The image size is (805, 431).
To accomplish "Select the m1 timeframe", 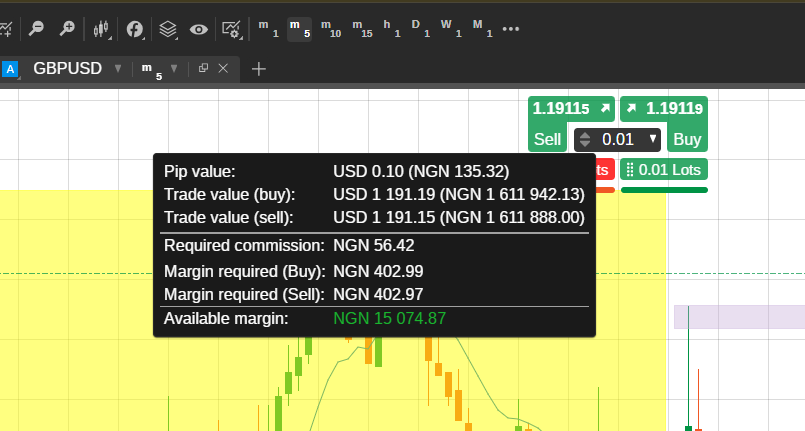I will coord(268,28).
